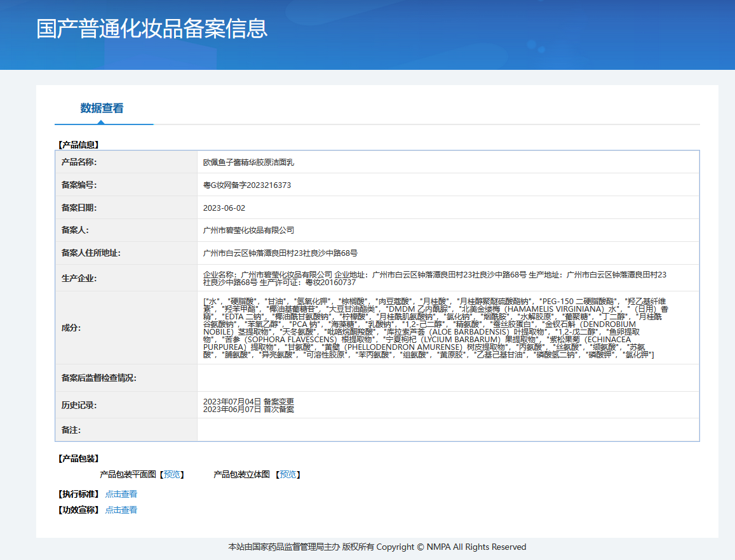Select the 2023年07月04日 备案变更 history entry

click(248, 401)
